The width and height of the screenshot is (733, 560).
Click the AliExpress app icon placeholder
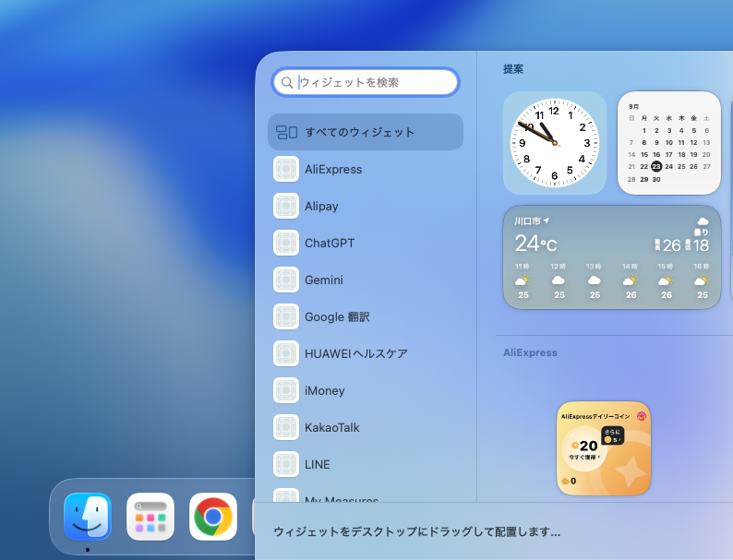pos(286,169)
